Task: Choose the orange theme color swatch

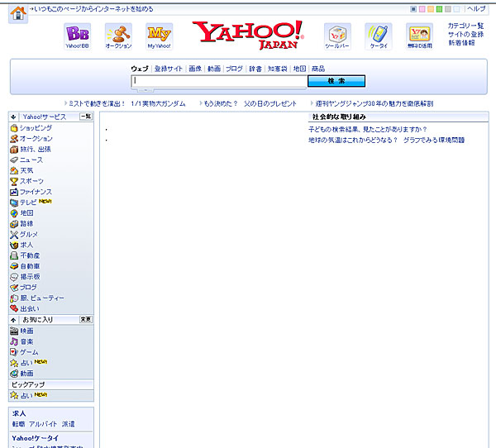Action: tap(431, 9)
